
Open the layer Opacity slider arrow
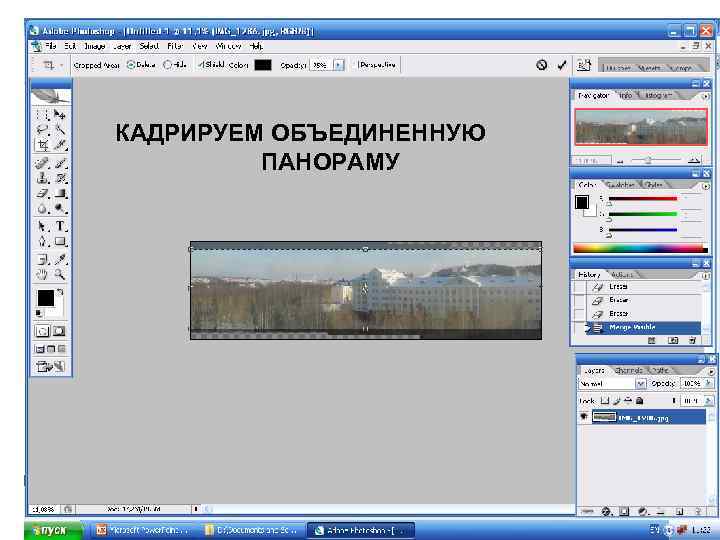[709, 383]
